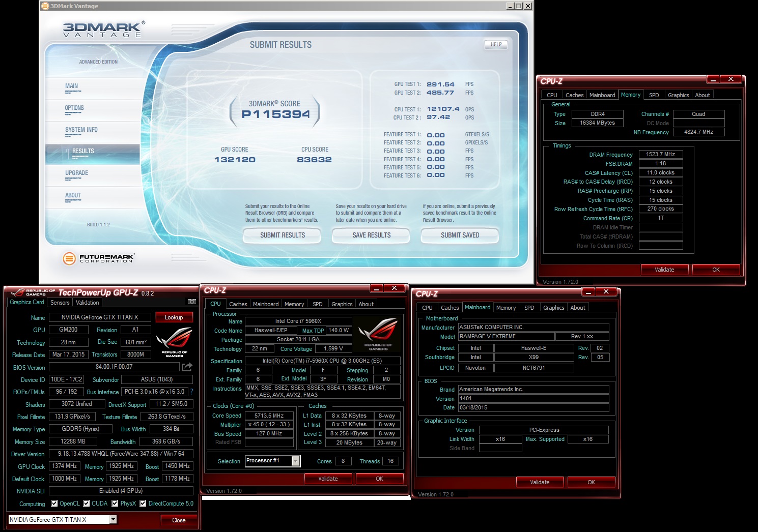Click OK in CPU-Z CPU window

pyautogui.click(x=379, y=479)
